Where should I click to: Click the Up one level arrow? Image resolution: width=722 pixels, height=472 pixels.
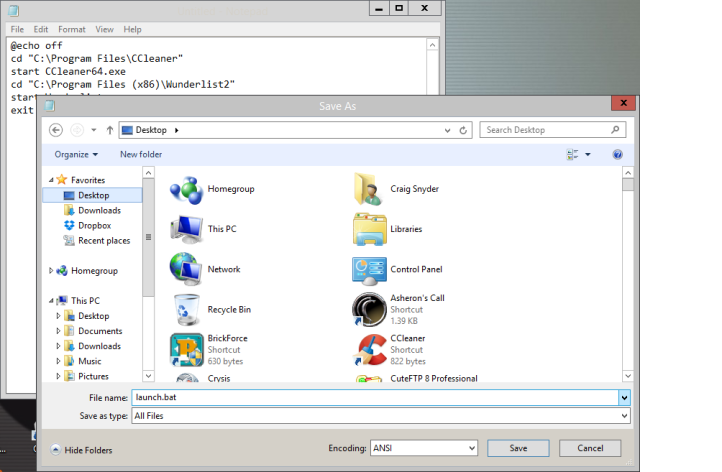110,130
